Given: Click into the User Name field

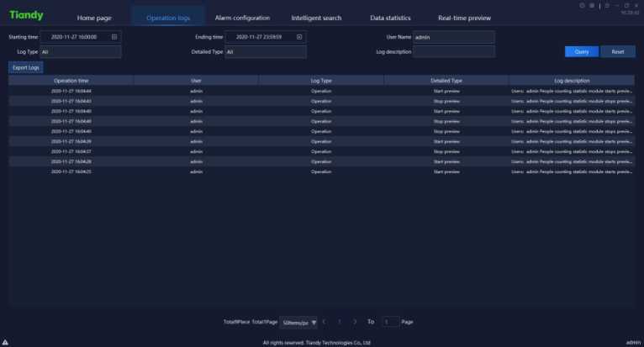Looking at the screenshot, I should 453,37.
